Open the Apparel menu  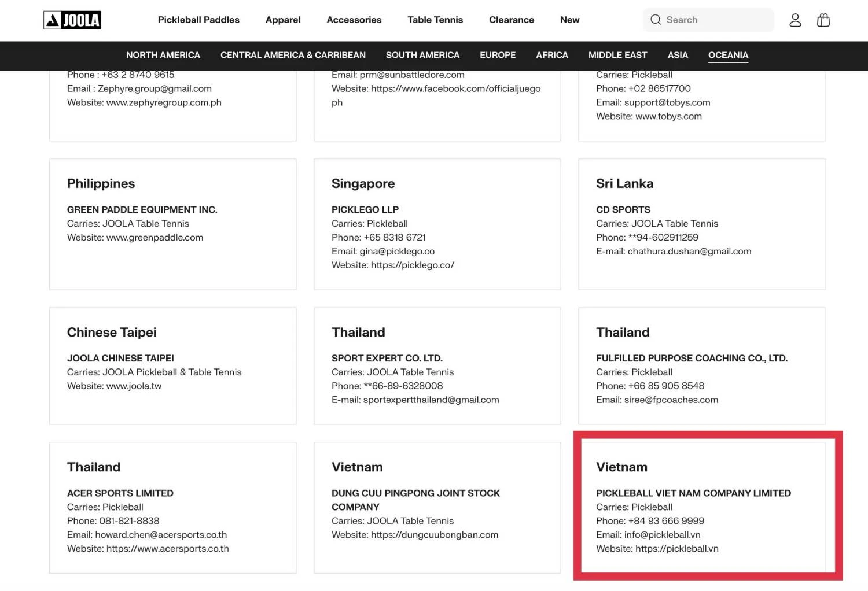(x=283, y=20)
